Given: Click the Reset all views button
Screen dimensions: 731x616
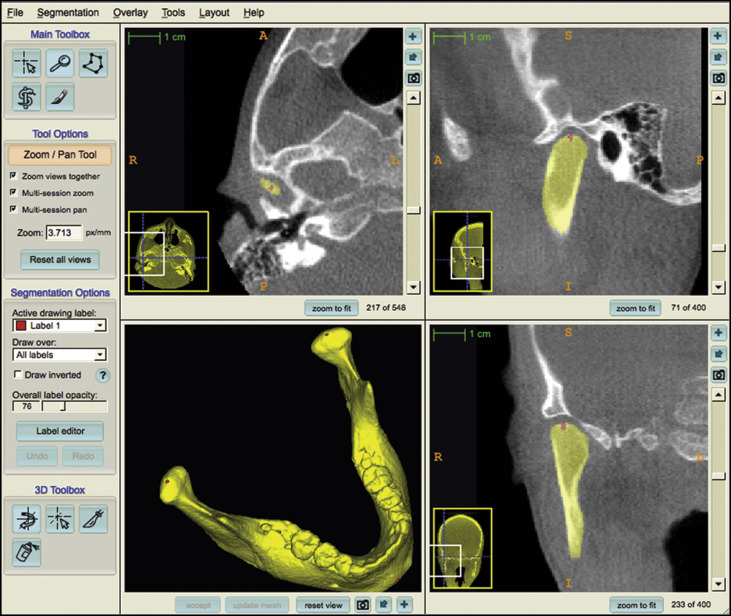Looking at the screenshot, I should point(60,259).
